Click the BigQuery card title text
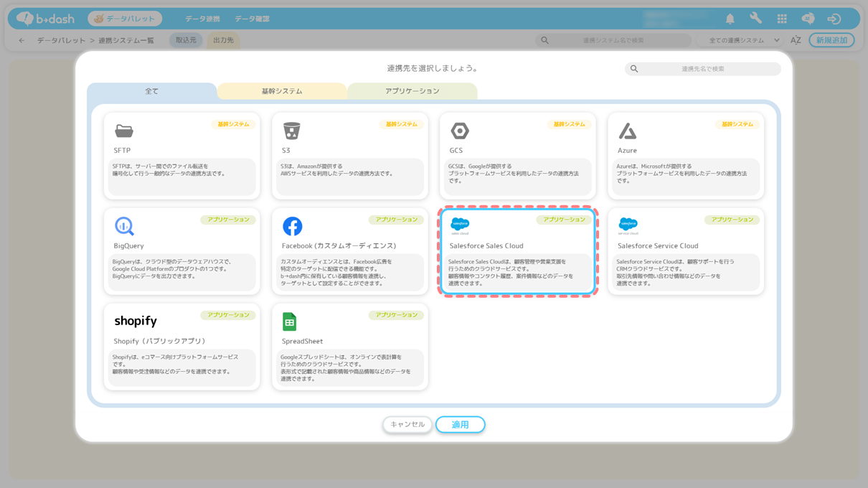Image resolution: width=868 pixels, height=488 pixels. (x=128, y=246)
